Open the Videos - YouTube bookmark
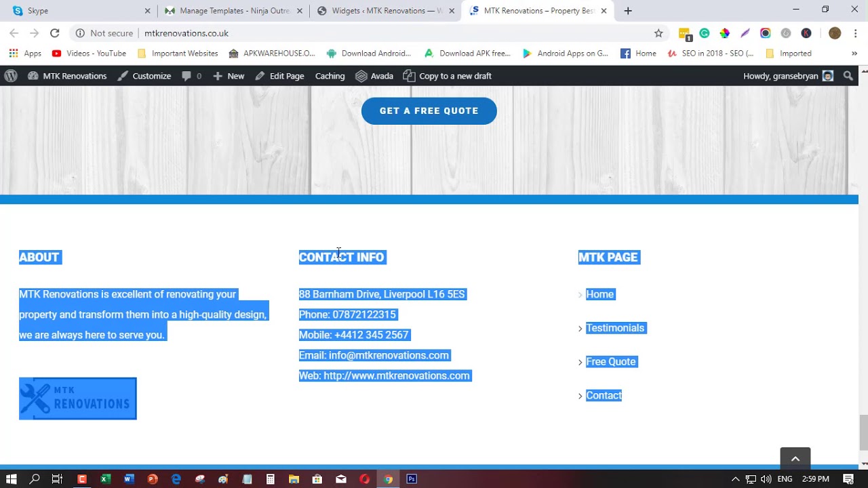Viewport: 868px width, 488px height. (89, 54)
